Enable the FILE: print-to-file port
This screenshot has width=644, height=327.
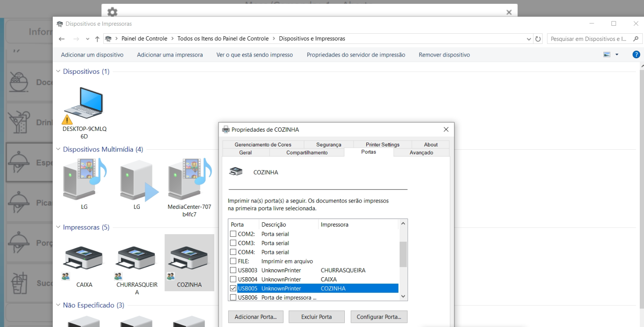click(234, 261)
